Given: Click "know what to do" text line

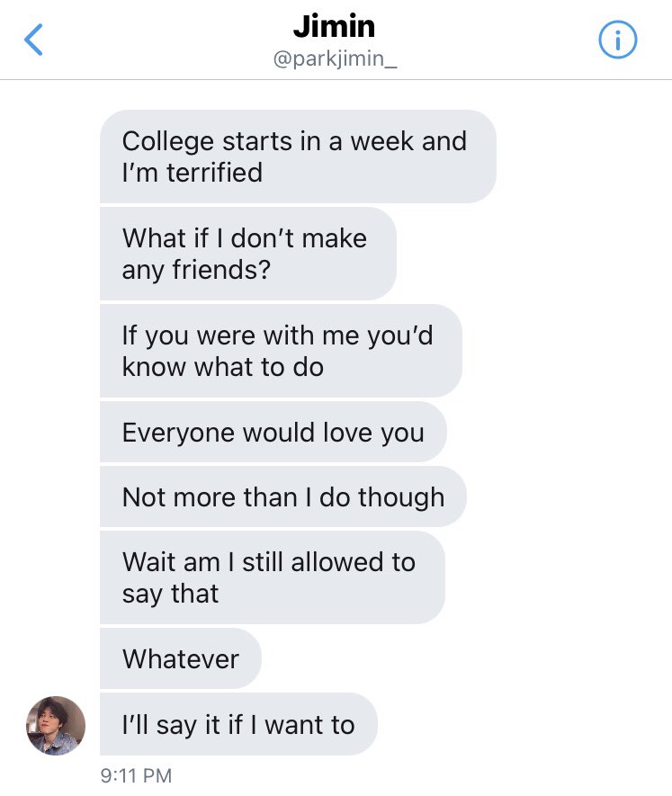Looking at the screenshot, I should point(223,366).
